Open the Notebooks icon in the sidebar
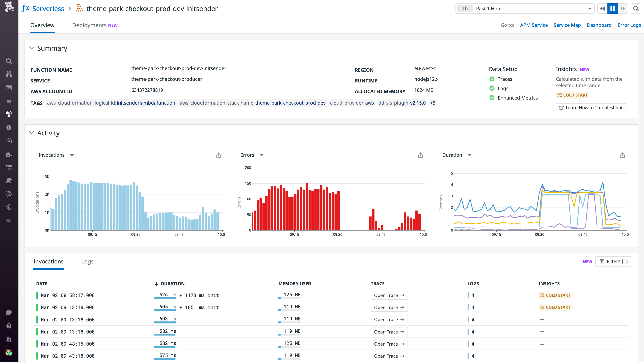 (9, 180)
